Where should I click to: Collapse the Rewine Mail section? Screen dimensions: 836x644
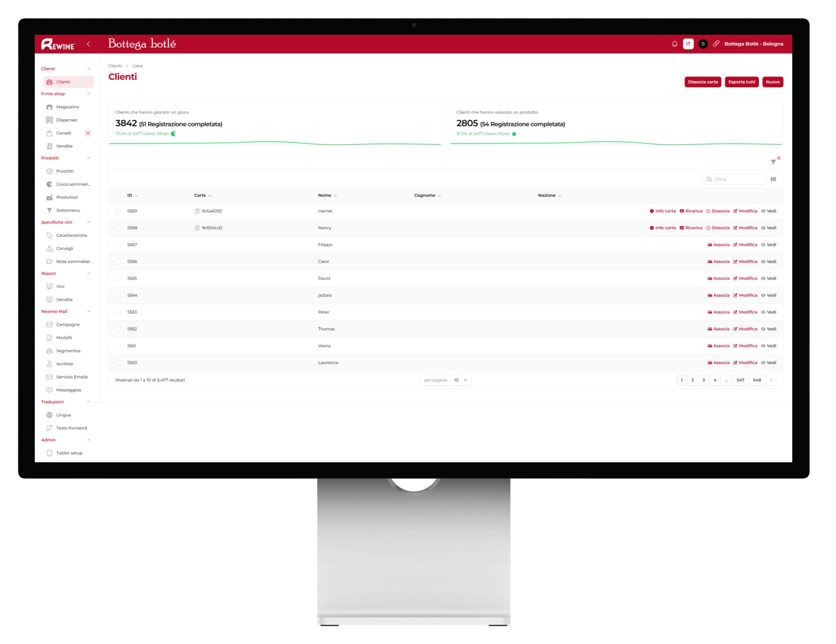(88, 311)
